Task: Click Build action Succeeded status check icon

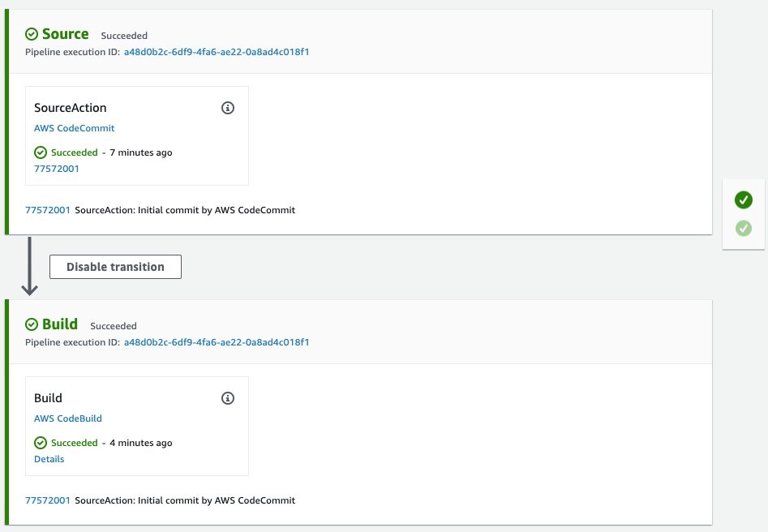Action: [x=41, y=443]
